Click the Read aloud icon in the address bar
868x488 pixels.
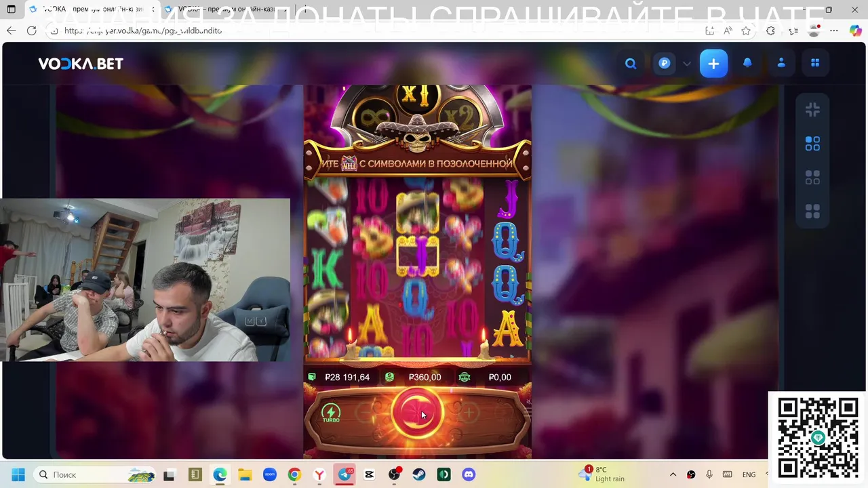[728, 30]
